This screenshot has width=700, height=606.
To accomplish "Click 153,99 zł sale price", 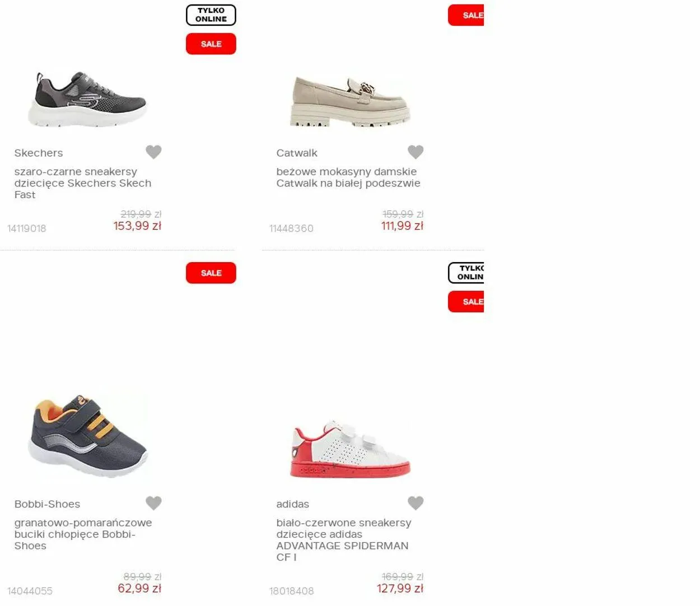I will click(137, 226).
